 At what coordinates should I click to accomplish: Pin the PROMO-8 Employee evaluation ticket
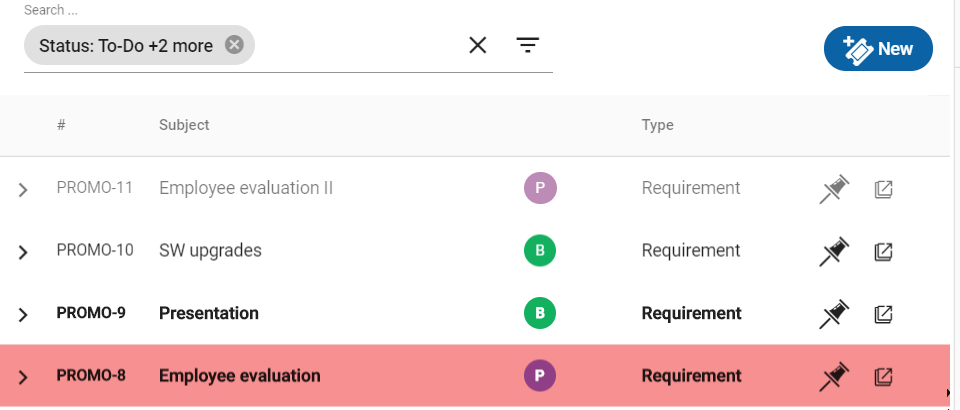[834, 376]
